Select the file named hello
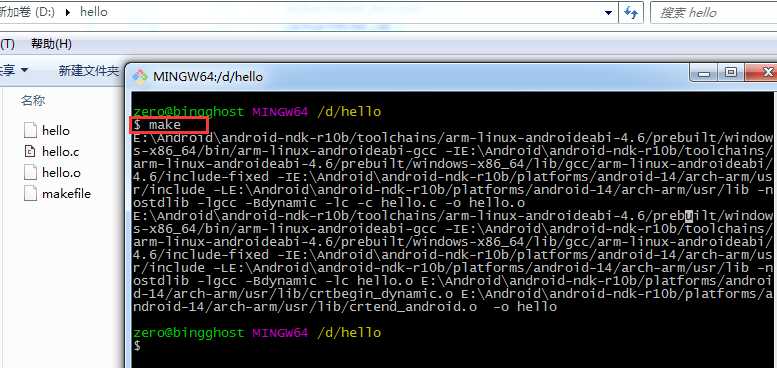 [56, 131]
